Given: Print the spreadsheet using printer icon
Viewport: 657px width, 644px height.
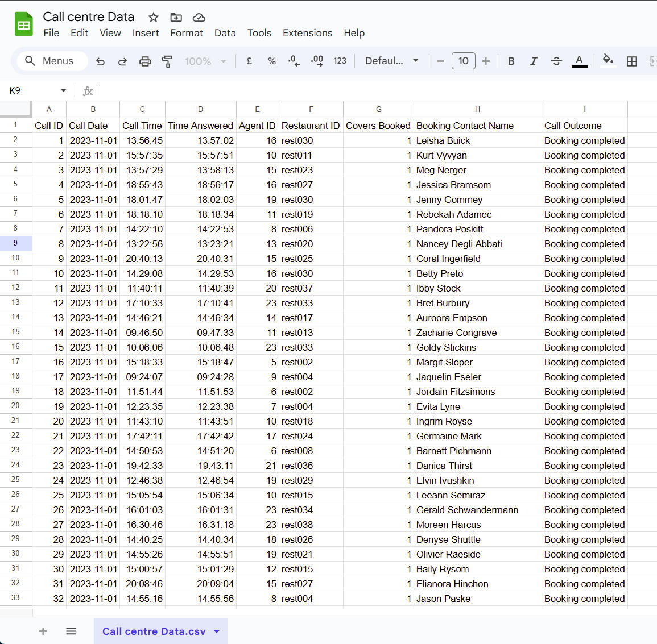Looking at the screenshot, I should click(x=145, y=61).
